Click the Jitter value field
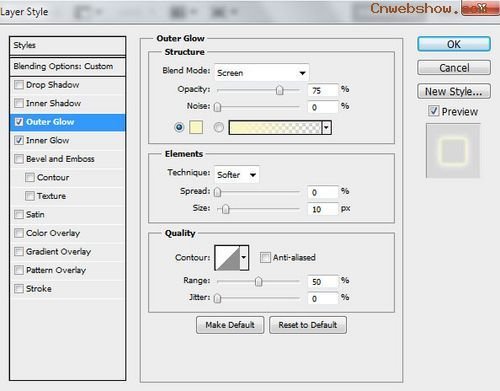Screen dimensions: 500x391 (323, 299)
